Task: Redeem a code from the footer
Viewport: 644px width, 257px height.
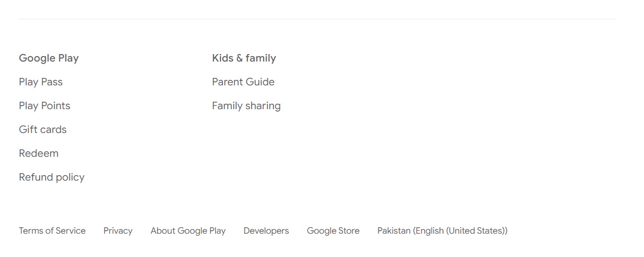Action: [x=39, y=153]
